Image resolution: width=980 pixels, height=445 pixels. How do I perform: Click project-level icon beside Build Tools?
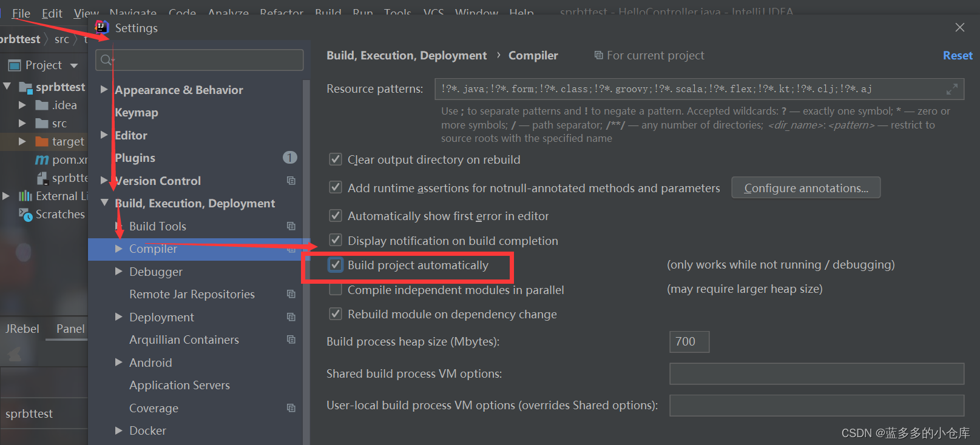click(291, 226)
